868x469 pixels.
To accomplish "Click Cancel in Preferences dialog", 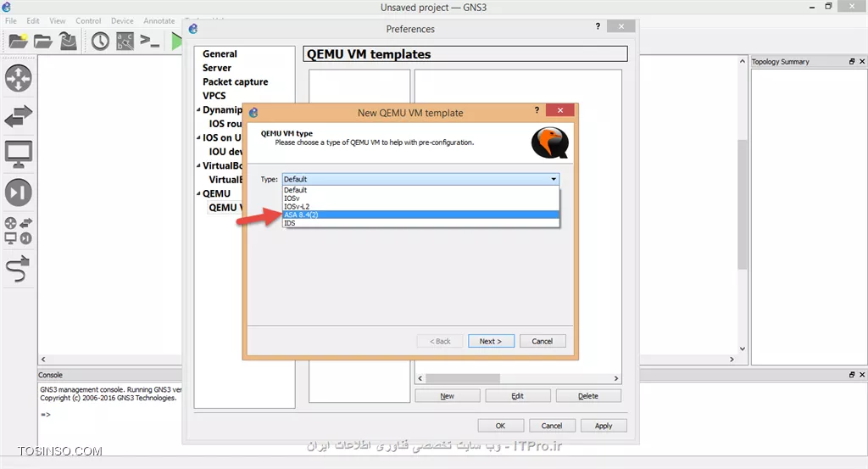I will click(551, 426).
